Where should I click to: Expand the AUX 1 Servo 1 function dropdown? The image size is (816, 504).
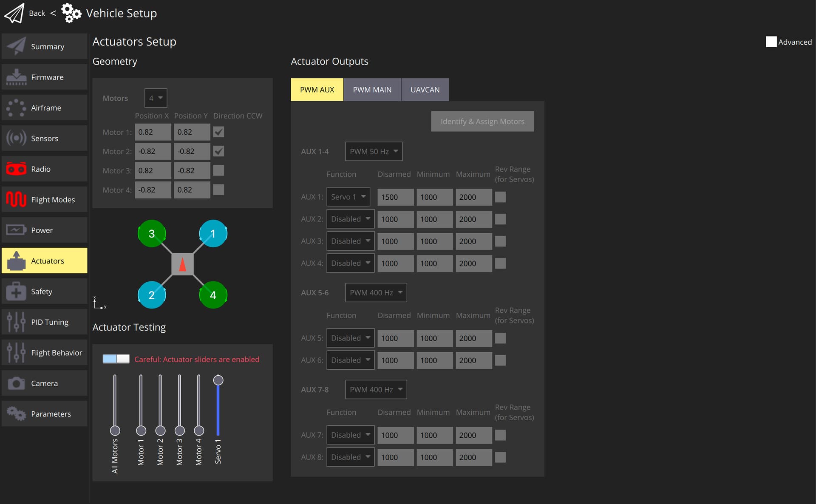pyautogui.click(x=348, y=197)
